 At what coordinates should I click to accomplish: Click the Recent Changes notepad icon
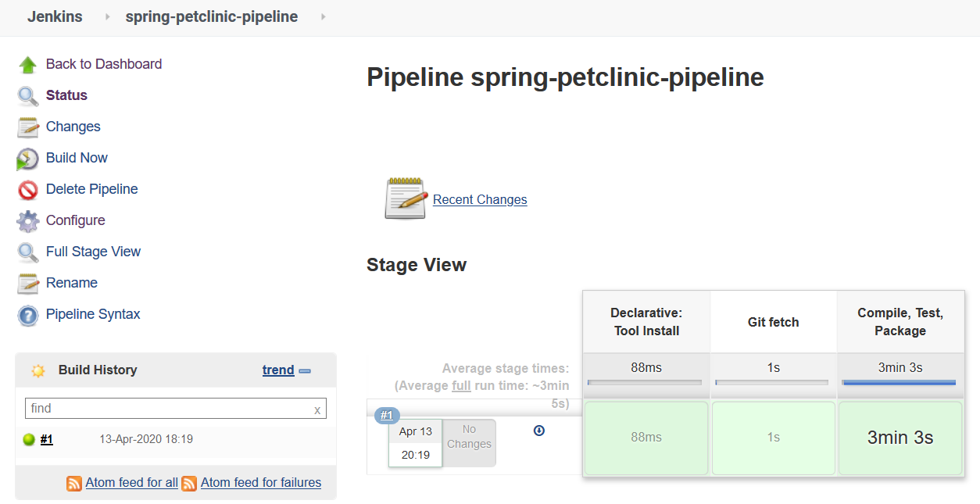(x=405, y=198)
